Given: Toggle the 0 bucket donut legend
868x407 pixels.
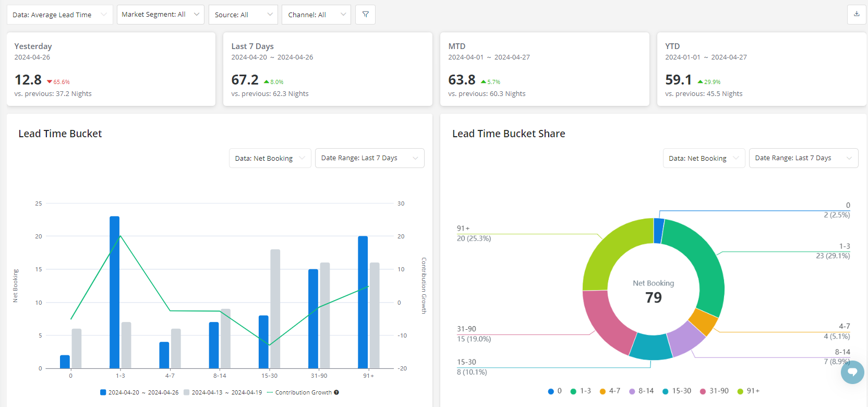Looking at the screenshot, I should click(555, 391).
